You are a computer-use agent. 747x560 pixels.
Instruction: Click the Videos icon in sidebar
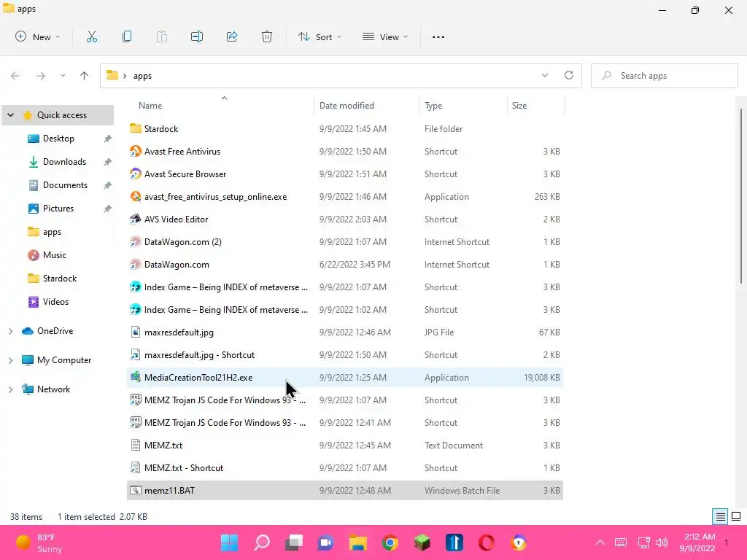(34, 302)
